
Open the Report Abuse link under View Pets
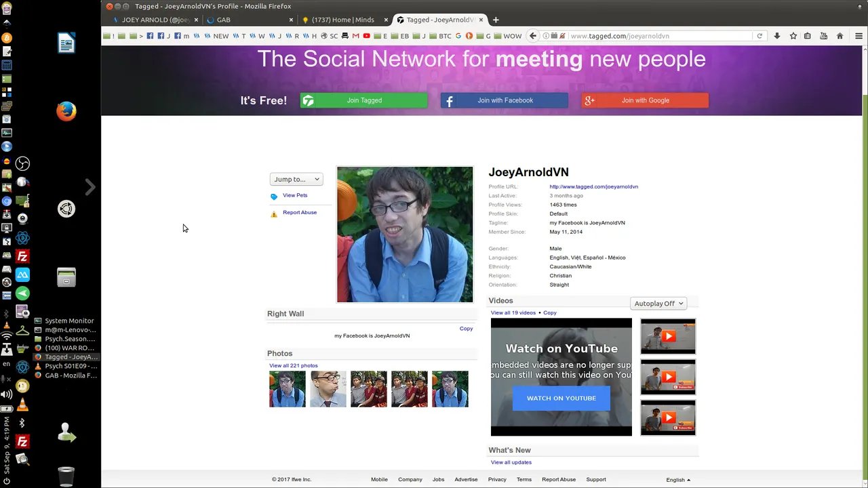pos(300,213)
